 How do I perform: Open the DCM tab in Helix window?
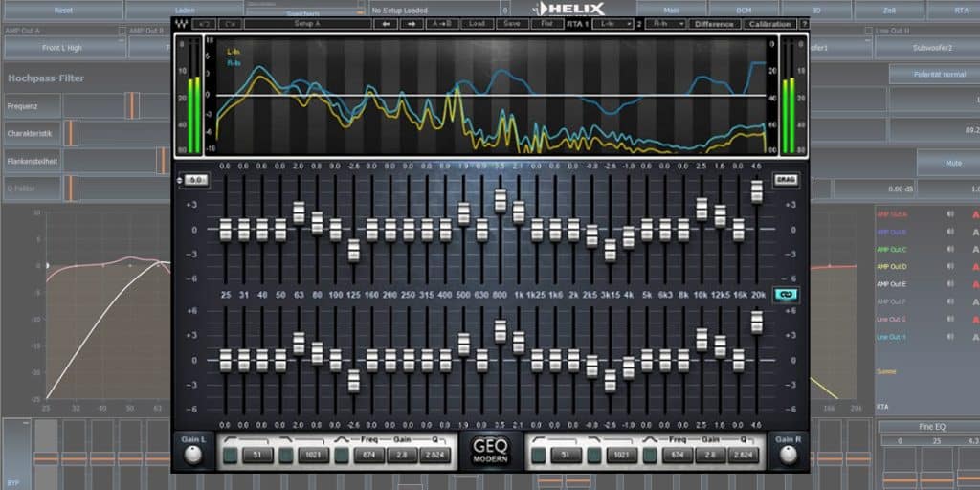(744, 10)
